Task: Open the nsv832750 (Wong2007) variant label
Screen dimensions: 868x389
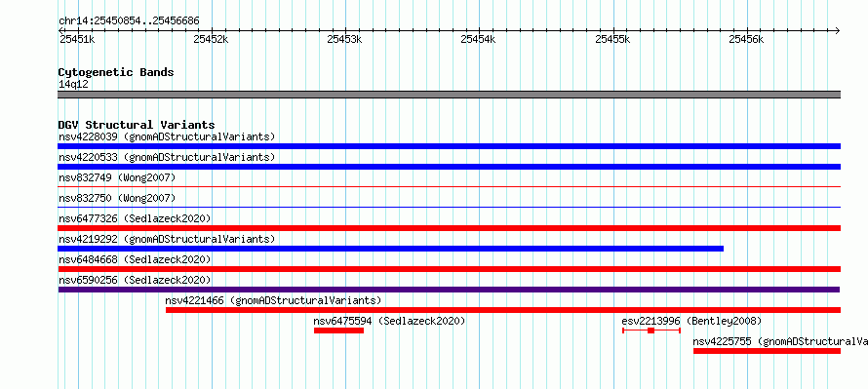Action: (x=117, y=198)
